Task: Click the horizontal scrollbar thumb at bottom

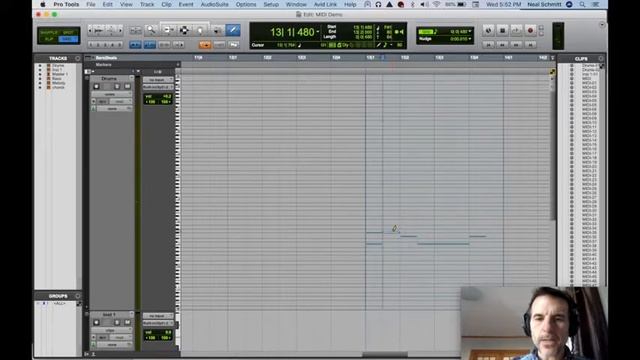Action: (385, 354)
